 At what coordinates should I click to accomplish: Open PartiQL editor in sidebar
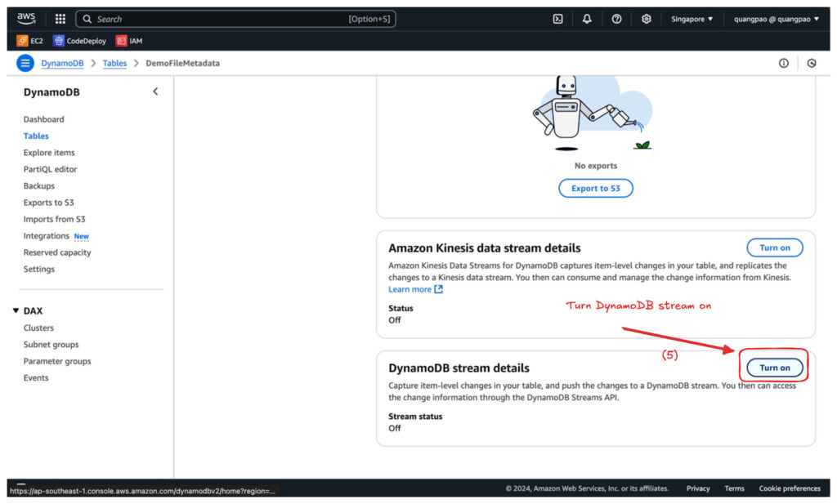(x=50, y=169)
